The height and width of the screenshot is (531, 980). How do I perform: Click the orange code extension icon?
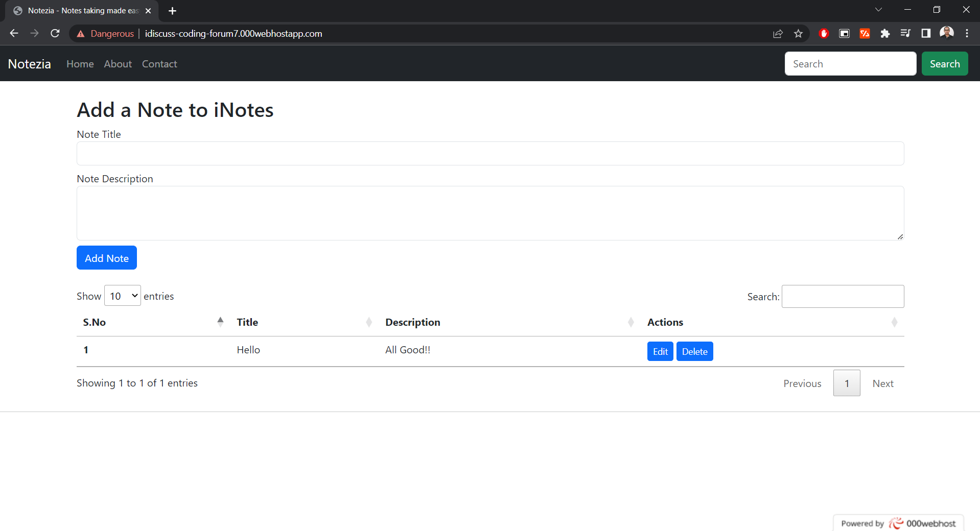[865, 33]
